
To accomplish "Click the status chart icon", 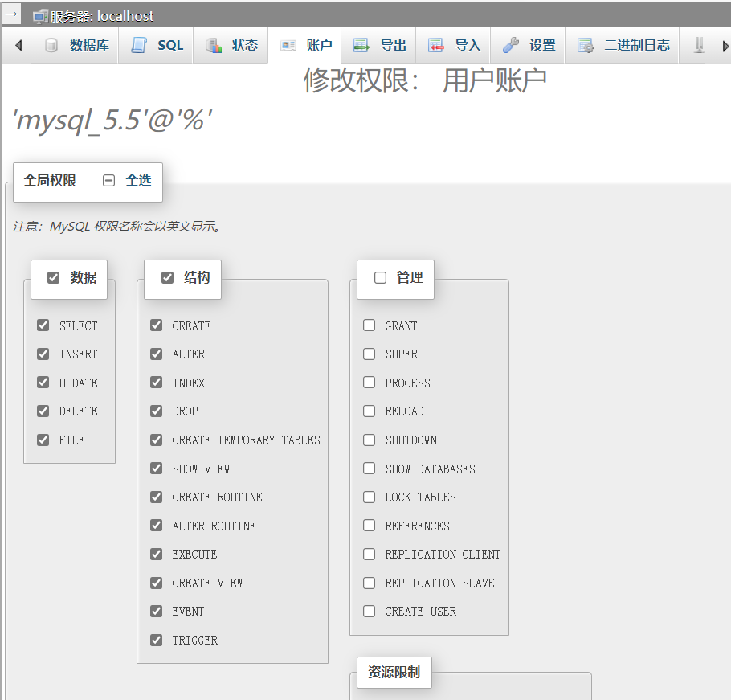I will pyautogui.click(x=214, y=46).
